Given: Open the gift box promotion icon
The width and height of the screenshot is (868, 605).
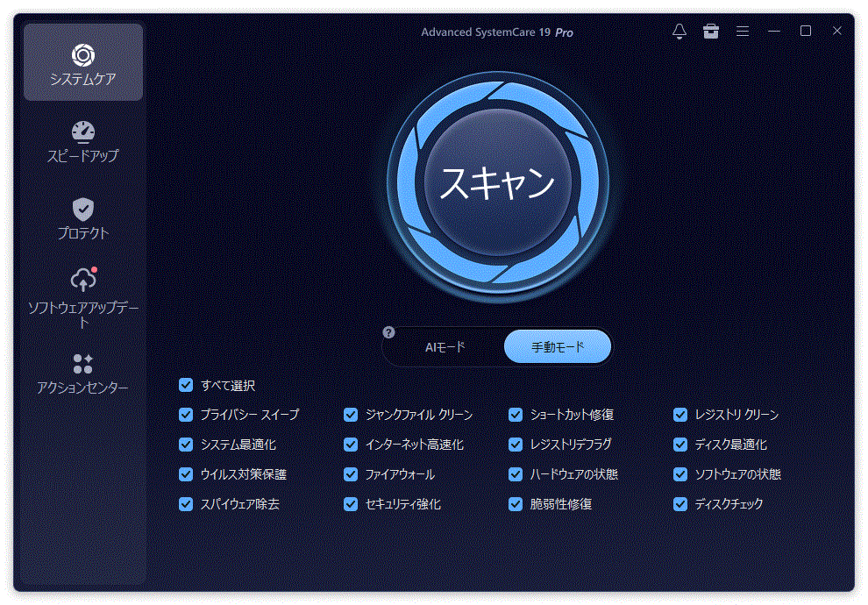Looking at the screenshot, I should point(710,31).
